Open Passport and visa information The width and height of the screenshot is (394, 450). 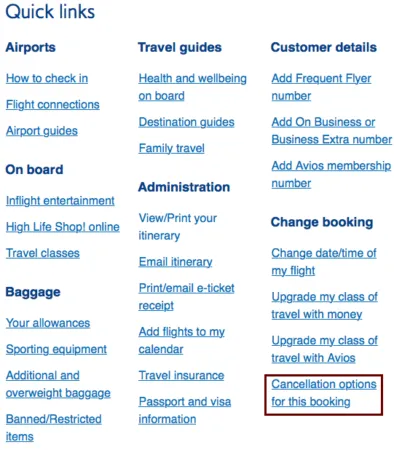(x=185, y=410)
